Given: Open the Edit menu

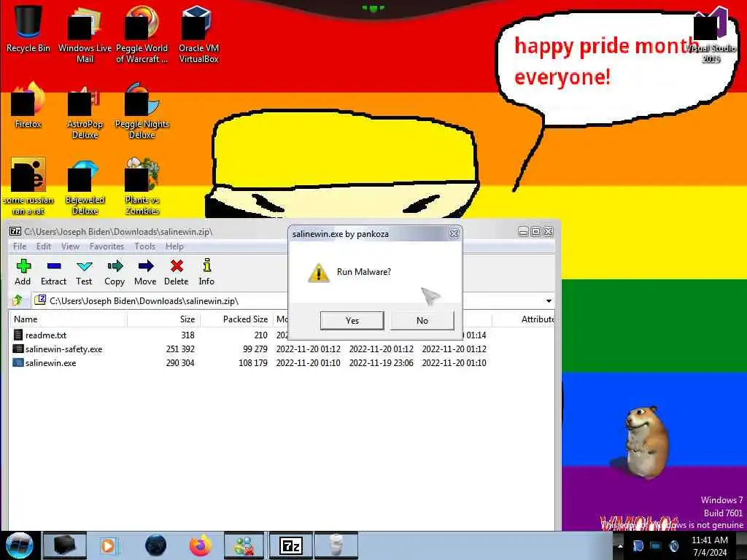Looking at the screenshot, I should pos(44,246).
